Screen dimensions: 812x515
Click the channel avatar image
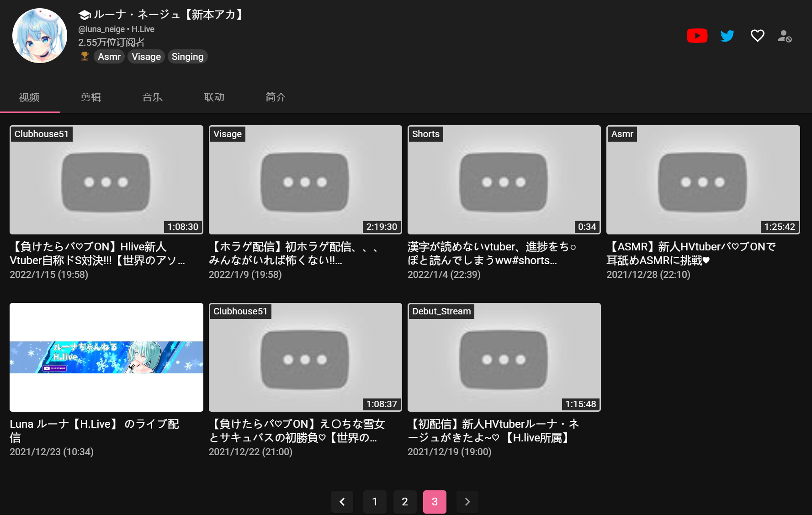[40, 36]
